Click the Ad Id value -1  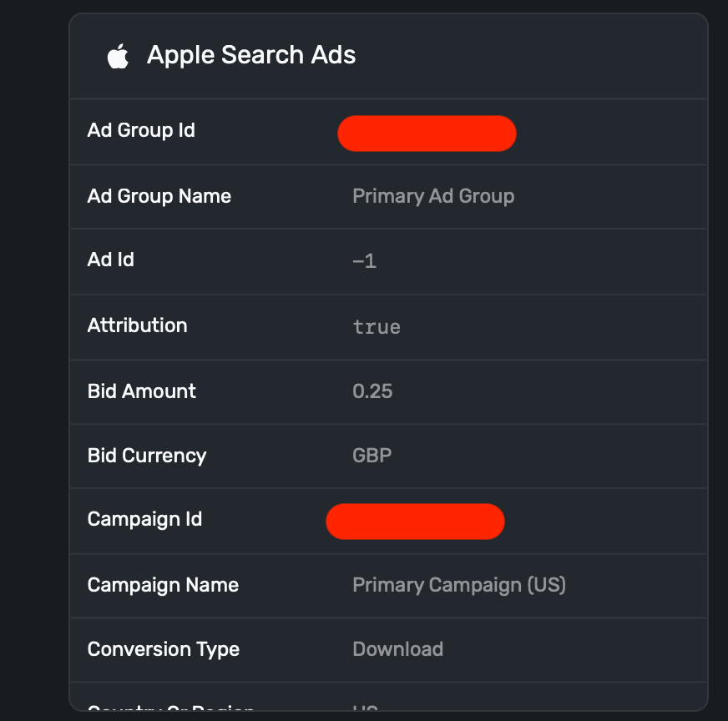365,261
